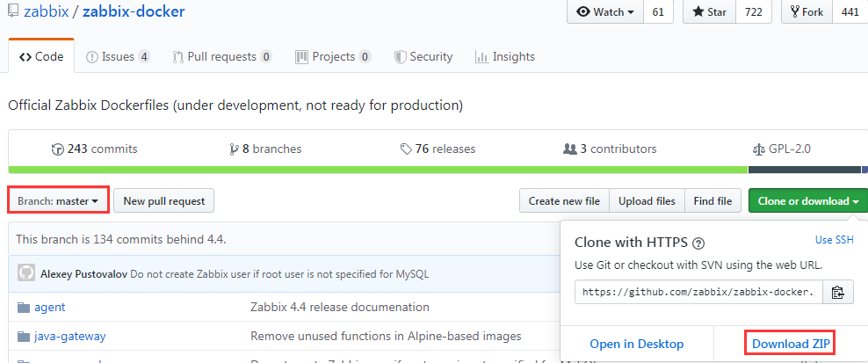Copy clone URL with clipboard icon
This screenshot has height=363, width=868.
(837, 292)
